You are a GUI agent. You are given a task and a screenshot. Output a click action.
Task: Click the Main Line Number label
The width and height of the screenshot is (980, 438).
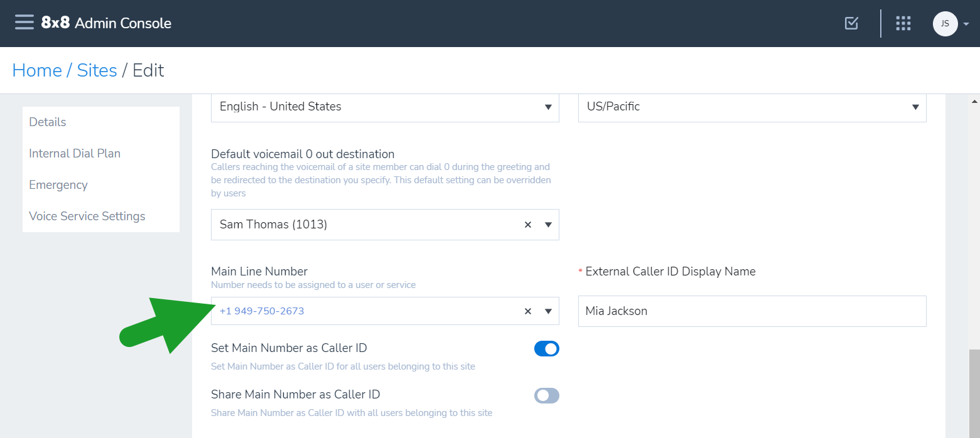[x=259, y=272]
